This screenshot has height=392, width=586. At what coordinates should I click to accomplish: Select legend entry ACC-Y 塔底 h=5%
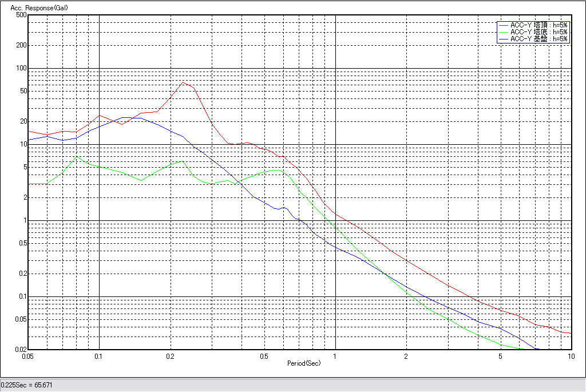pos(539,32)
